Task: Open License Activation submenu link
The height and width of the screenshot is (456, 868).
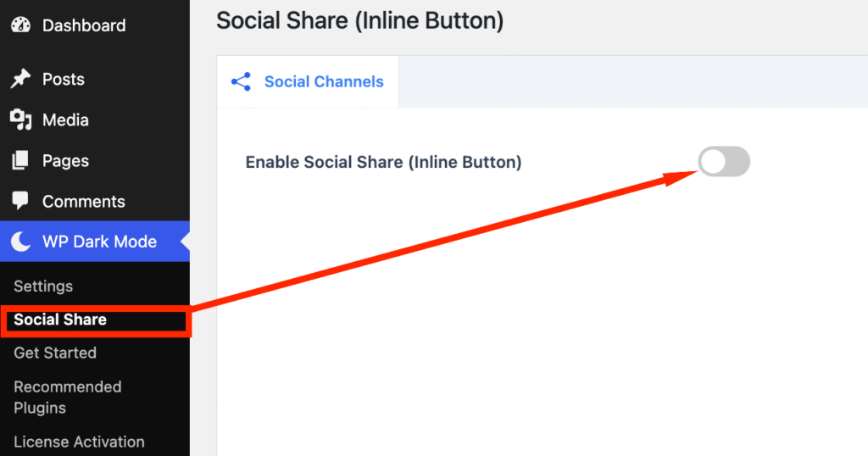Action: coord(79,442)
